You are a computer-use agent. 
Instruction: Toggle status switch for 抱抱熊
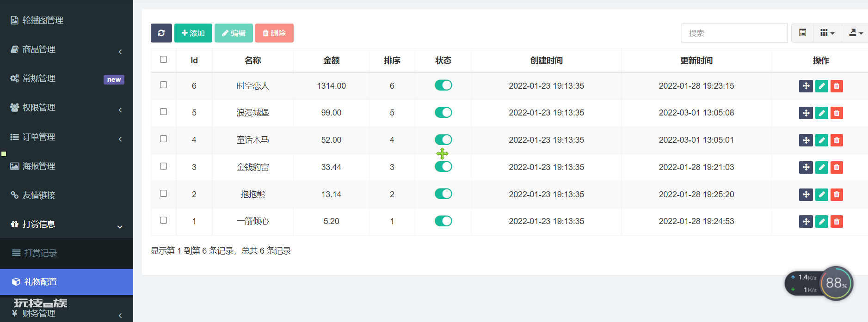[443, 194]
